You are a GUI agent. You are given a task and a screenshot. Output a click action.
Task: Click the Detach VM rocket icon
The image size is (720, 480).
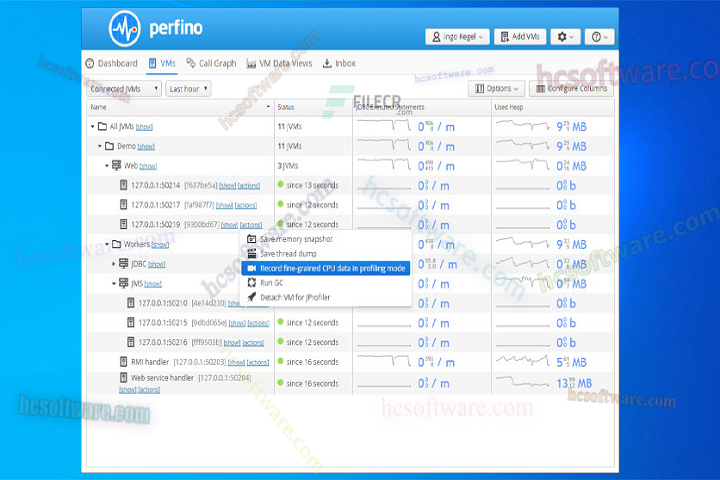click(x=251, y=297)
